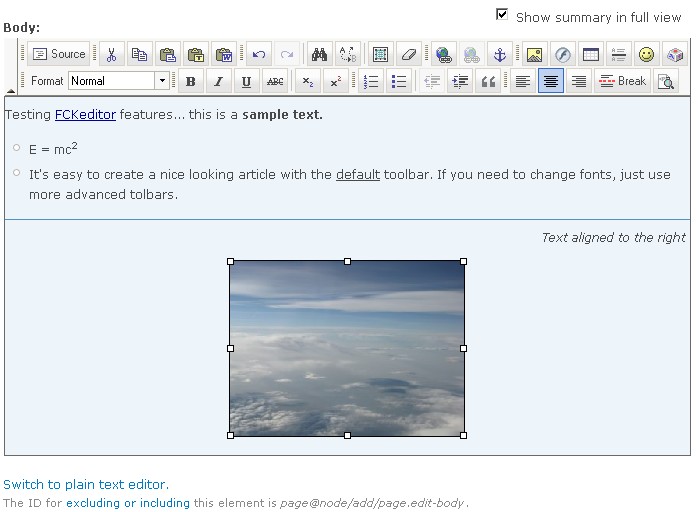
Task: Toggle the Source view button
Action: point(59,54)
